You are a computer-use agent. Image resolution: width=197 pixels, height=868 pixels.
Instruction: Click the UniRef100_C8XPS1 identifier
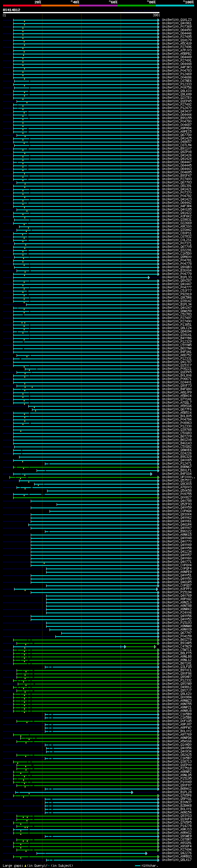[x=177, y=233]
